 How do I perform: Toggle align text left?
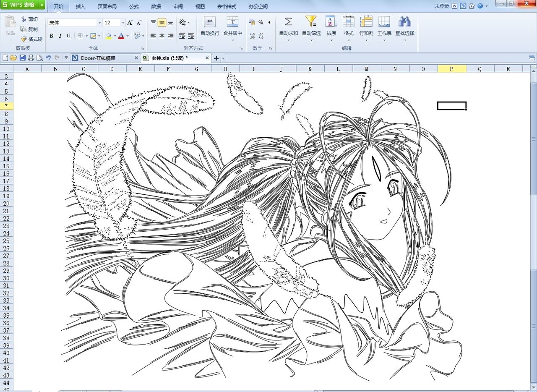click(x=153, y=36)
